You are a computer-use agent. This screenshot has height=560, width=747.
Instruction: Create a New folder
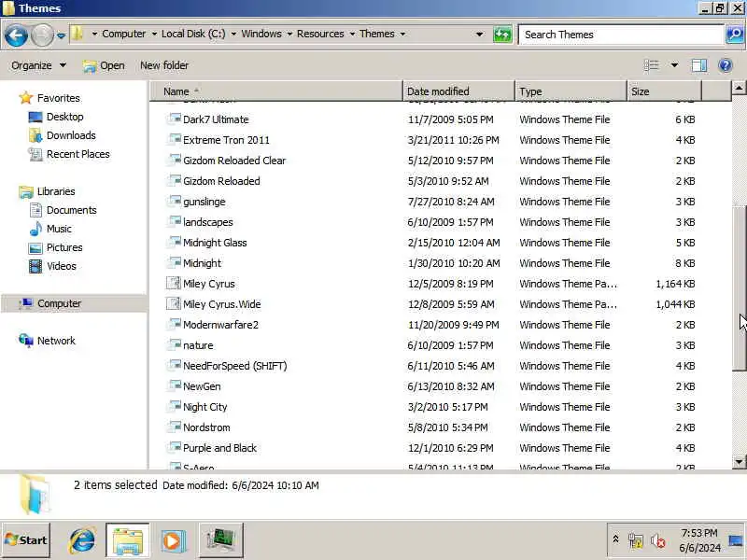(164, 65)
